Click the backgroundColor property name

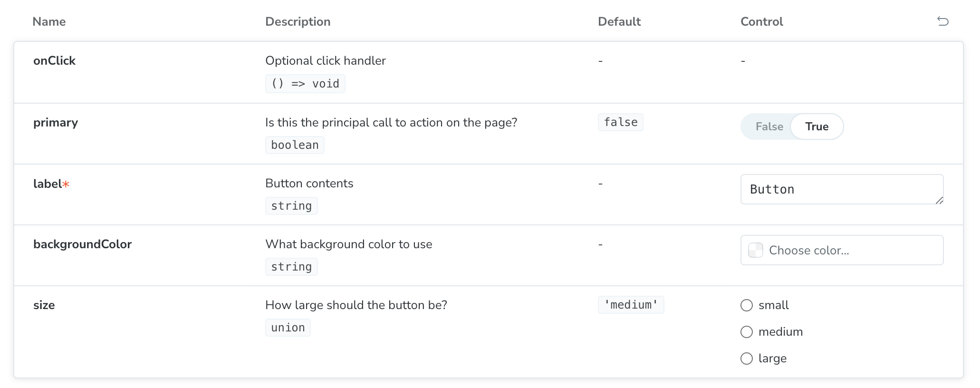(x=82, y=244)
